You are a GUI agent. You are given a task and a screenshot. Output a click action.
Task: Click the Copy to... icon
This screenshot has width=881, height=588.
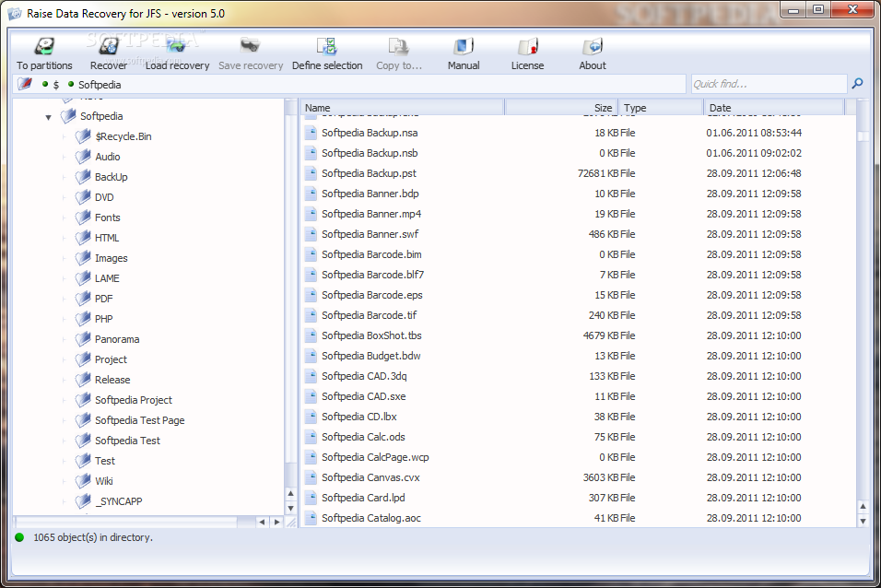point(398,46)
